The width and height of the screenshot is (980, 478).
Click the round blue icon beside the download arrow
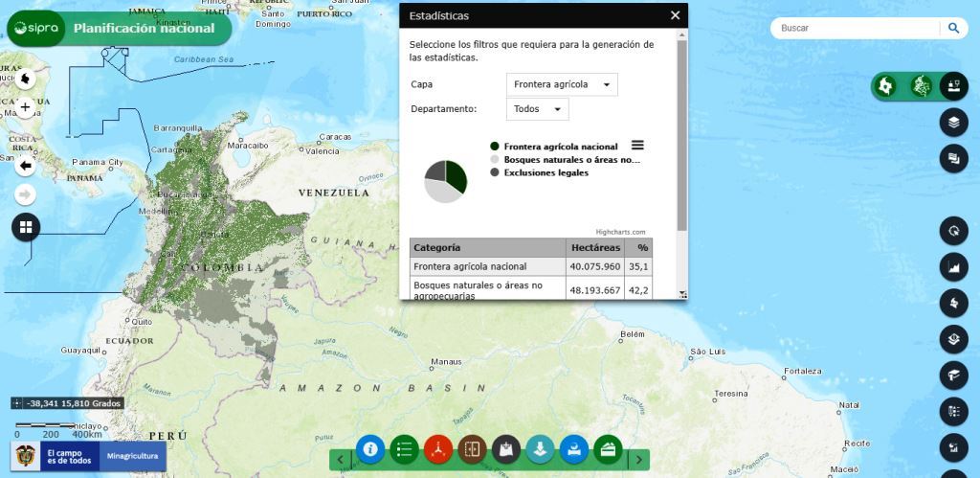tap(574, 449)
